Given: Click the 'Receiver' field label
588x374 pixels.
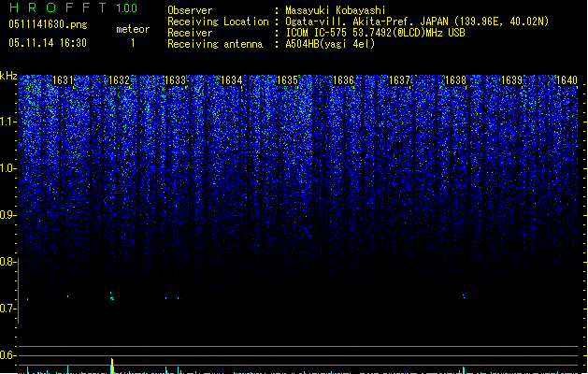Looking at the screenshot, I should (190, 33).
